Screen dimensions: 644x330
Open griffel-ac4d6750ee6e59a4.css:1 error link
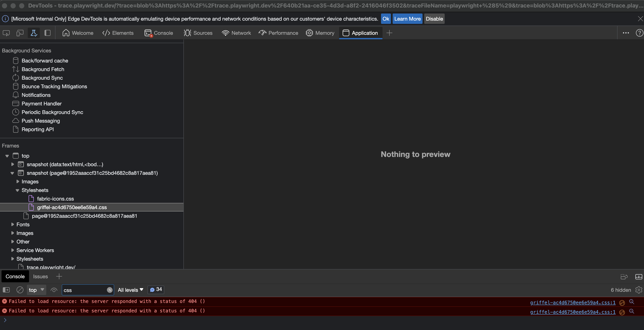click(572, 303)
